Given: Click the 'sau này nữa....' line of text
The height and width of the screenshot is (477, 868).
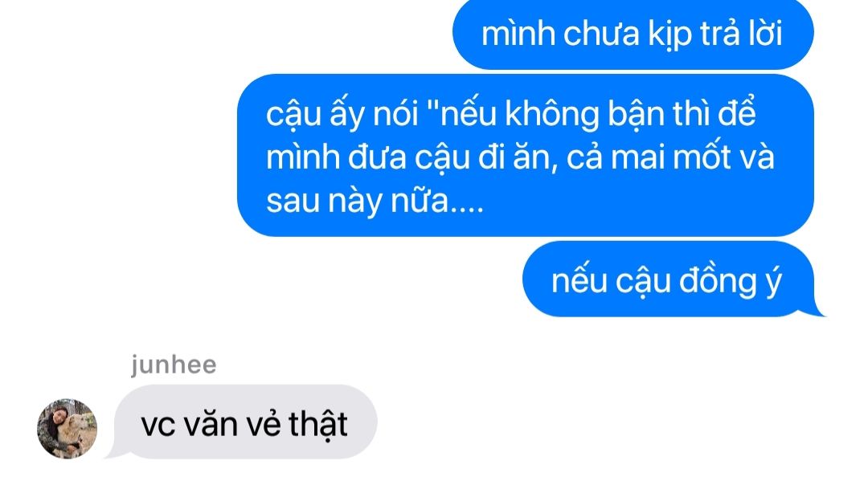Looking at the screenshot, I should coord(375,200).
